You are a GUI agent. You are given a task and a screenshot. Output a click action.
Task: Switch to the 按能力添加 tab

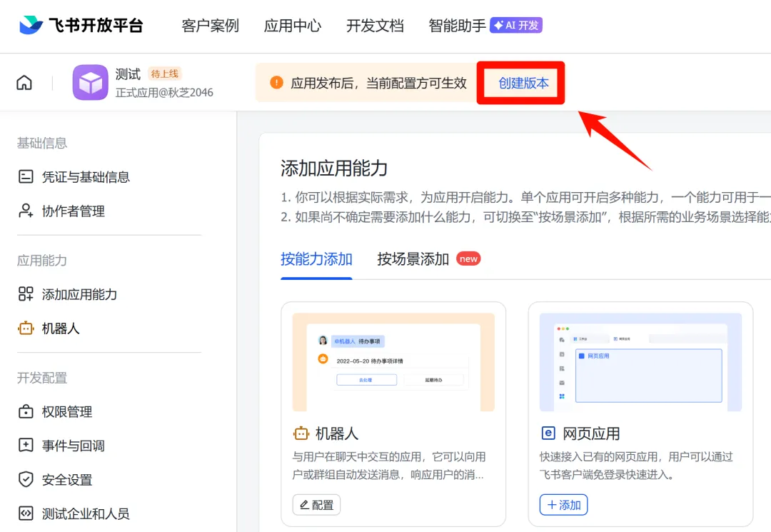[316, 259]
